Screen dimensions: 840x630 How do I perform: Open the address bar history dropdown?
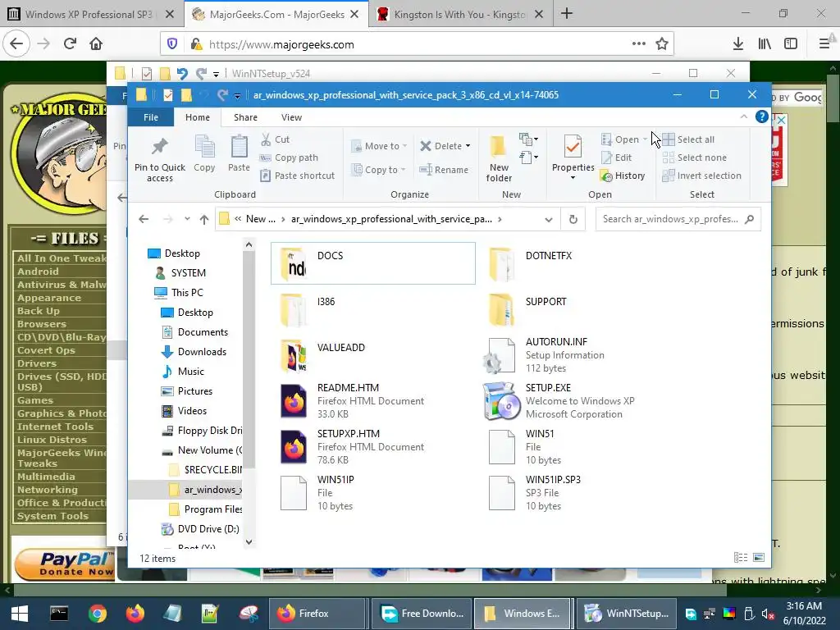pos(549,219)
